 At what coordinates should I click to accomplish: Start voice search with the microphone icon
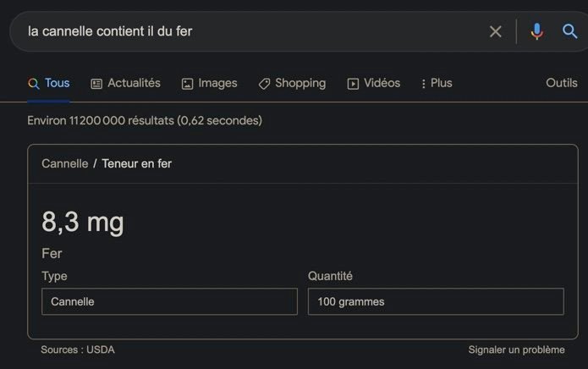coord(536,31)
